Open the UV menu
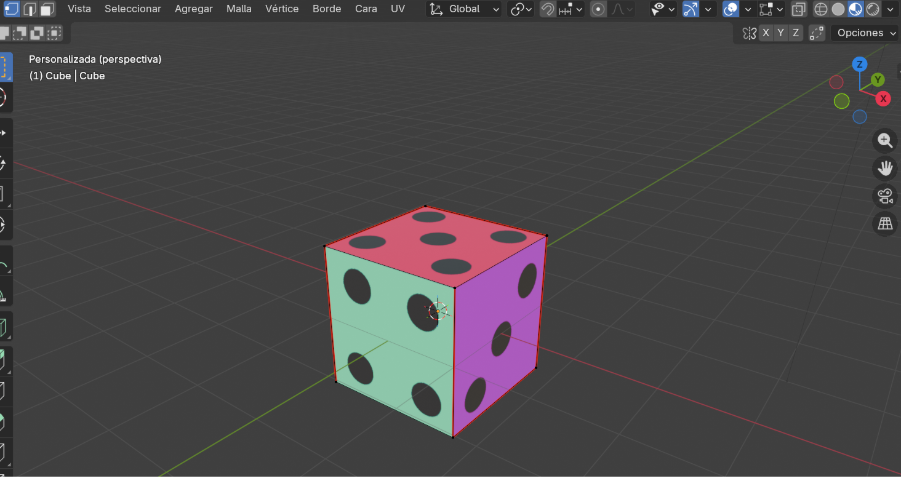 tap(398, 9)
